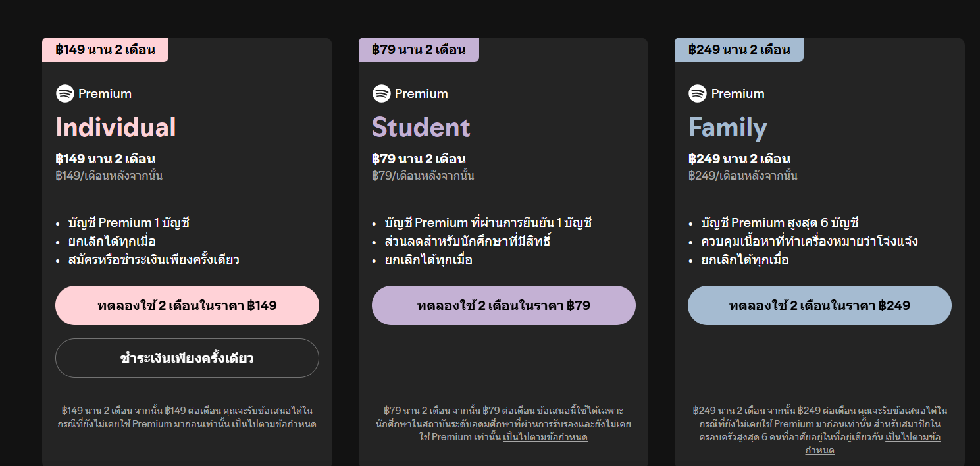The height and width of the screenshot is (466, 980).
Task: Click the ฿249/เดือนหลังจากนั้น price text
Action: 742,176
